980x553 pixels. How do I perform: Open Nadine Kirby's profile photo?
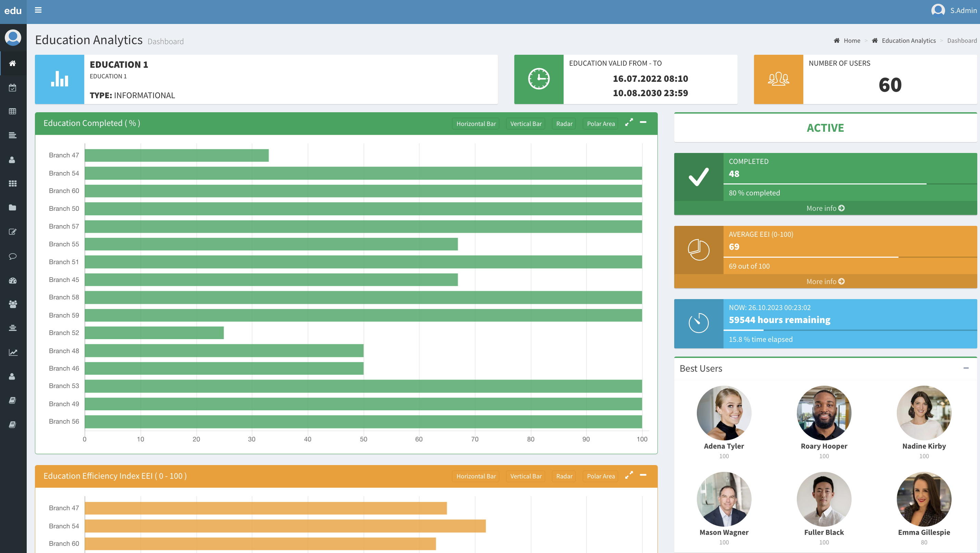(x=924, y=413)
